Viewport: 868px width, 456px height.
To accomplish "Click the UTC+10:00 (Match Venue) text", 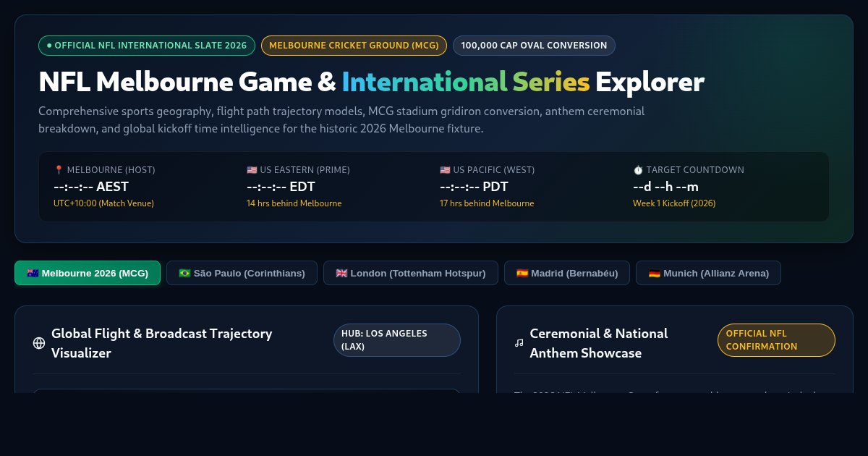I will [103, 203].
